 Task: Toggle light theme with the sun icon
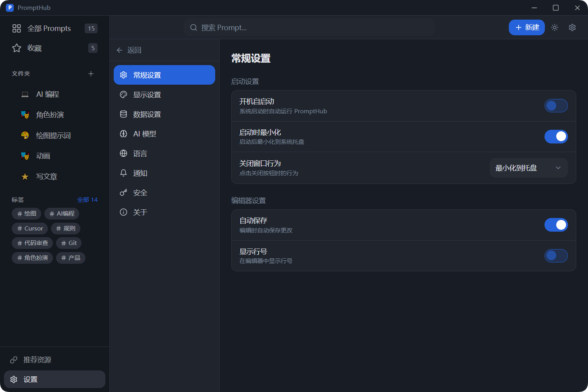tap(555, 27)
